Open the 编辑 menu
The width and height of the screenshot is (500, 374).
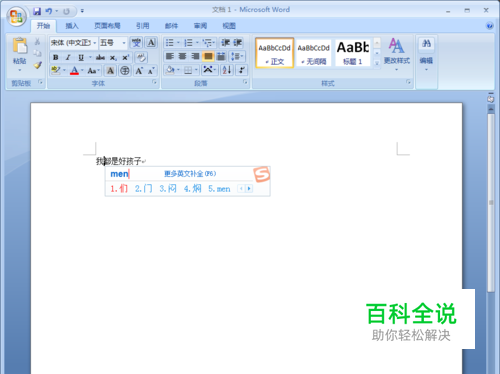tap(426, 54)
